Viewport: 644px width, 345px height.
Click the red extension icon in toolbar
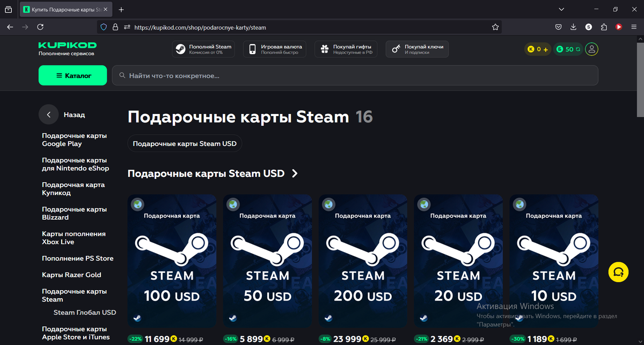619,27
